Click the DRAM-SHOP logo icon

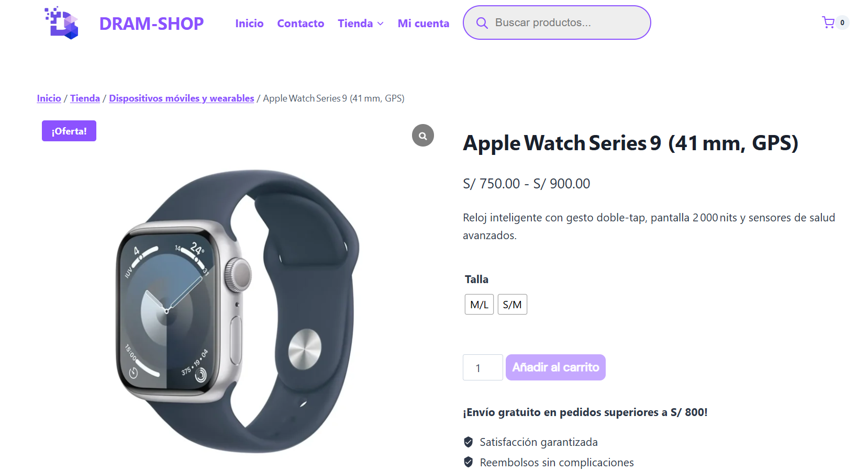click(62, 23)
